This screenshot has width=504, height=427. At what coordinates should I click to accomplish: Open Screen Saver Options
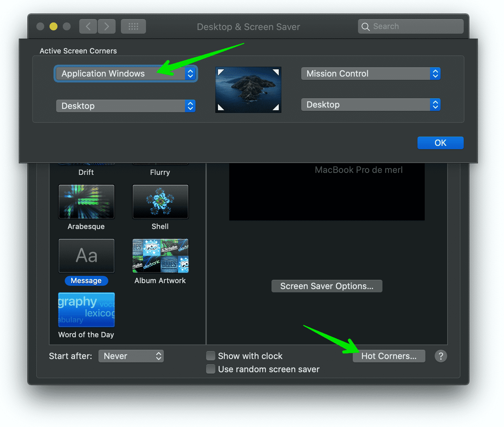click(327, 286)
